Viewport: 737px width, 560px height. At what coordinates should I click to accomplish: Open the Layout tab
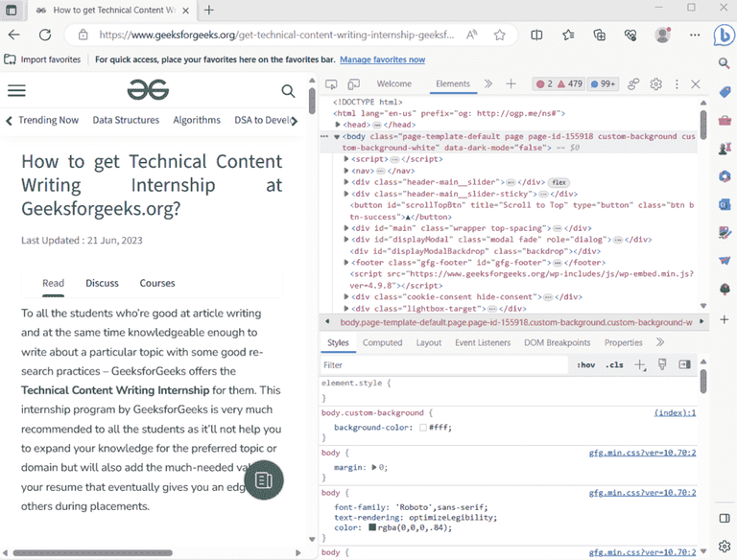click(x=429, y=342)
